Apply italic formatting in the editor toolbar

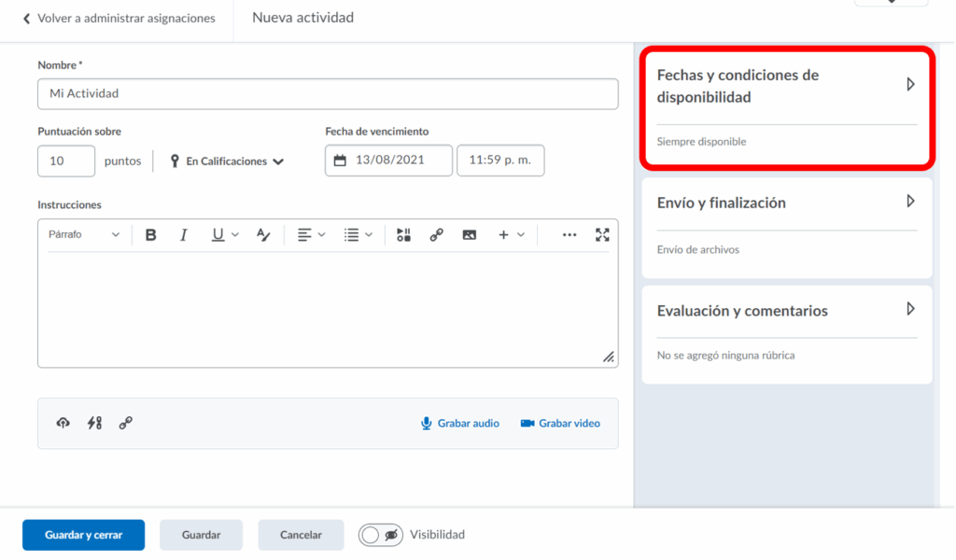184,235
